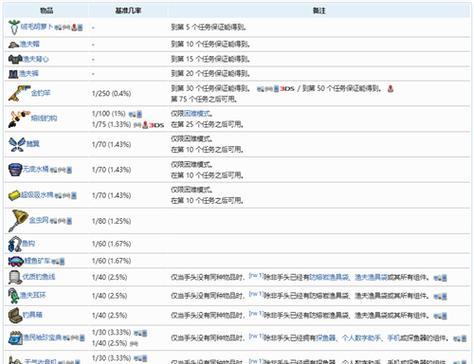Click the high test fishing line sprite
The width and height of the screenshot is (474, 364).
click(15, 277)
